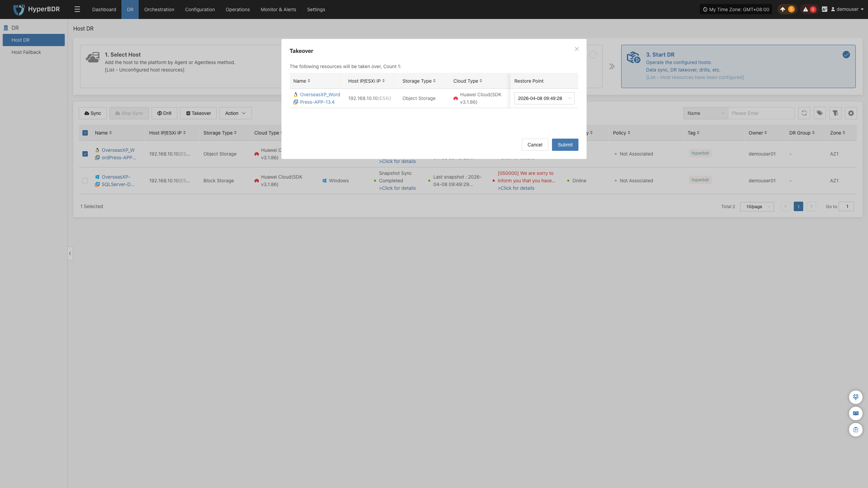Focus the Go to page input
Image resolution: width=868 pixels, height=488 pixels.
coord(846,207)
